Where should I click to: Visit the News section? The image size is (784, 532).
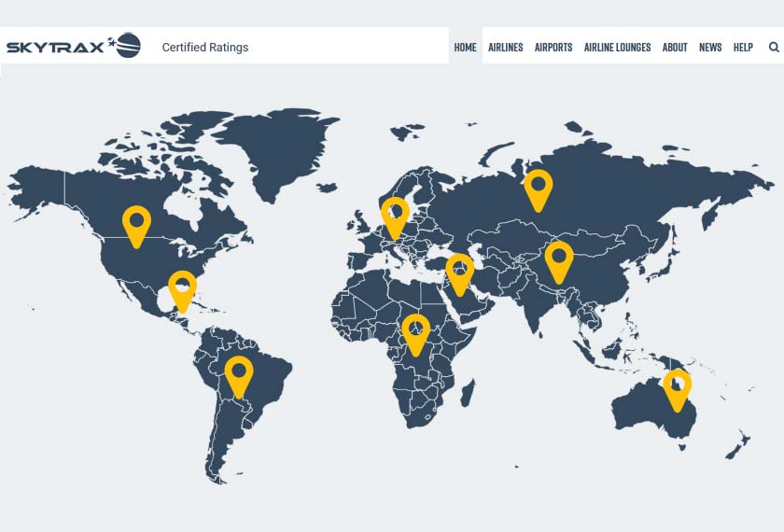point(710,47)
